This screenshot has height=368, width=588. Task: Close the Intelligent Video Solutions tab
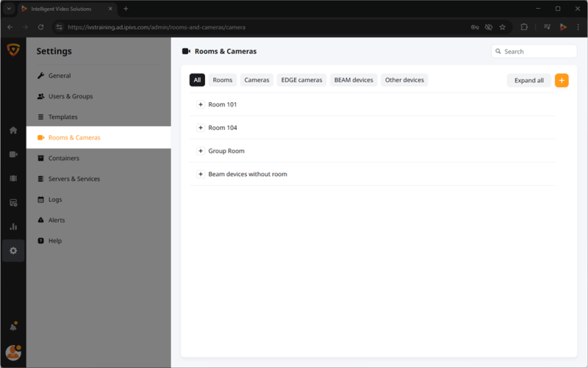(110, 9)
